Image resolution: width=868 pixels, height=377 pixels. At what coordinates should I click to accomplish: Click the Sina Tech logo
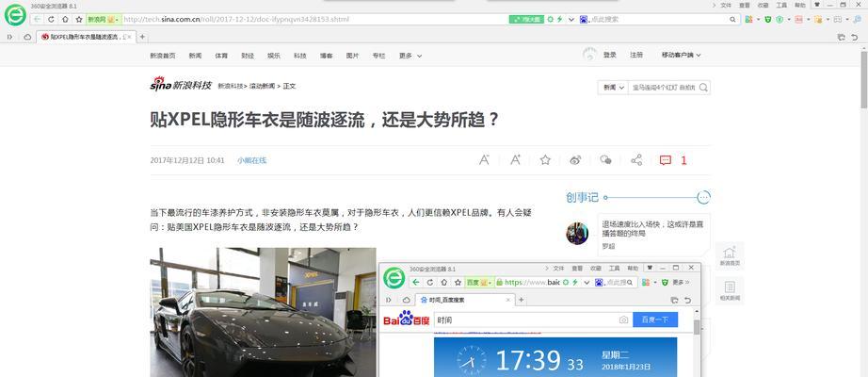click(x=181, y=85)
